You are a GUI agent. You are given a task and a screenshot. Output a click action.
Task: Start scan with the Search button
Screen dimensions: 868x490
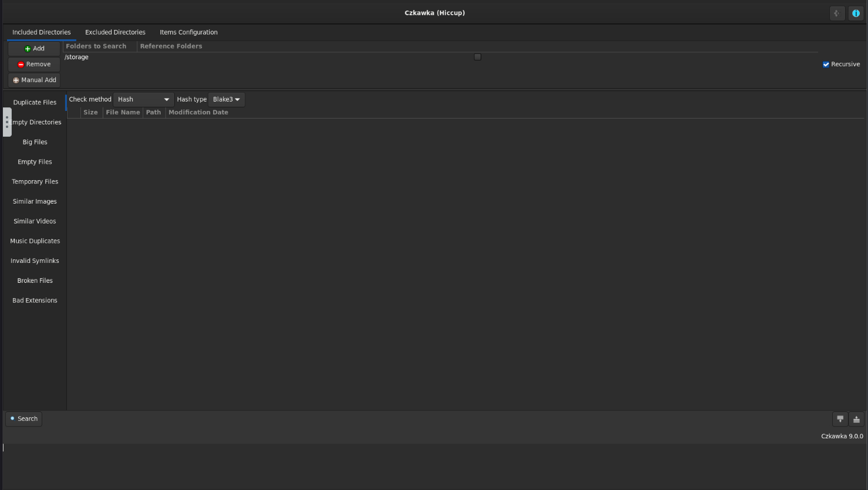24,419
